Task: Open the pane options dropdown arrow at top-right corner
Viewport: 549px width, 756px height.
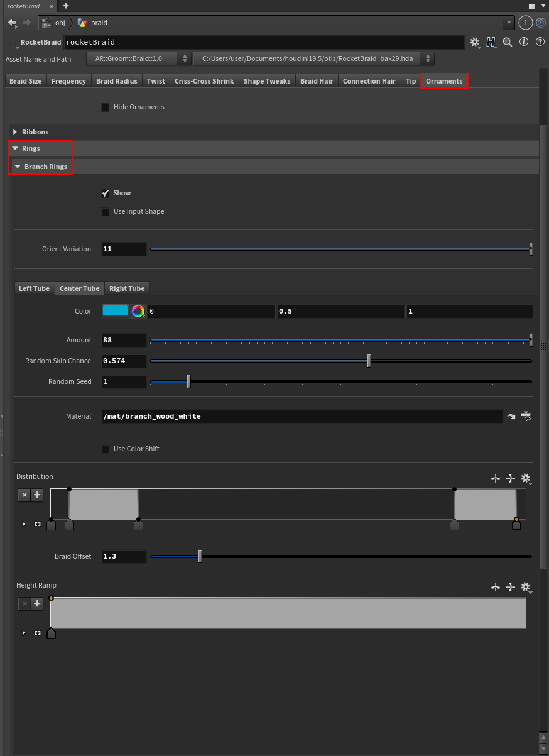Action: [542, 6]
